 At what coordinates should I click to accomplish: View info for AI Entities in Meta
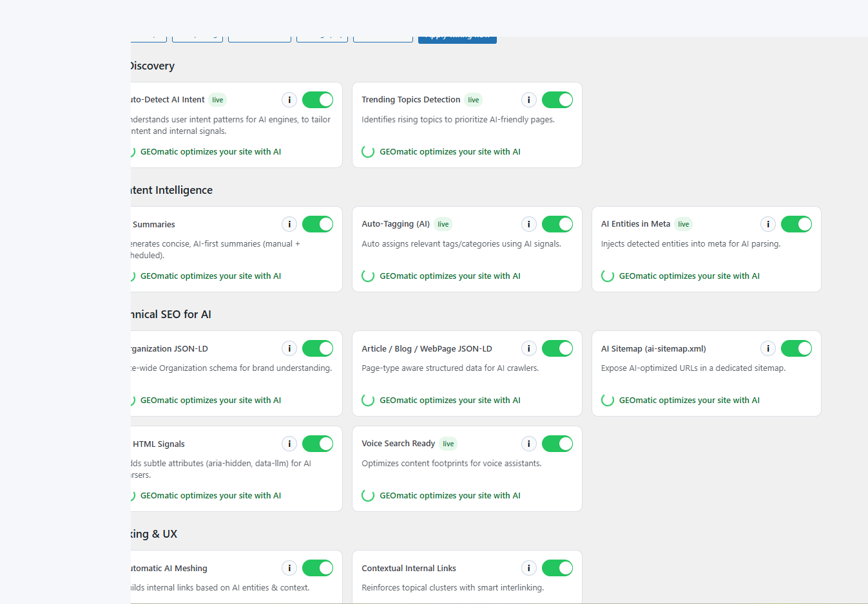pyautogui.click(x=768, y=224)
